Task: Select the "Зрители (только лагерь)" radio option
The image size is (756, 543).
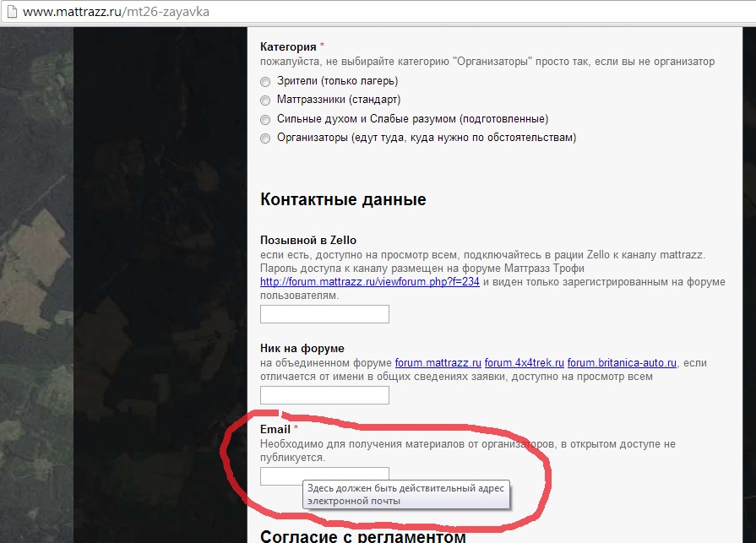Action: (265, 82)
